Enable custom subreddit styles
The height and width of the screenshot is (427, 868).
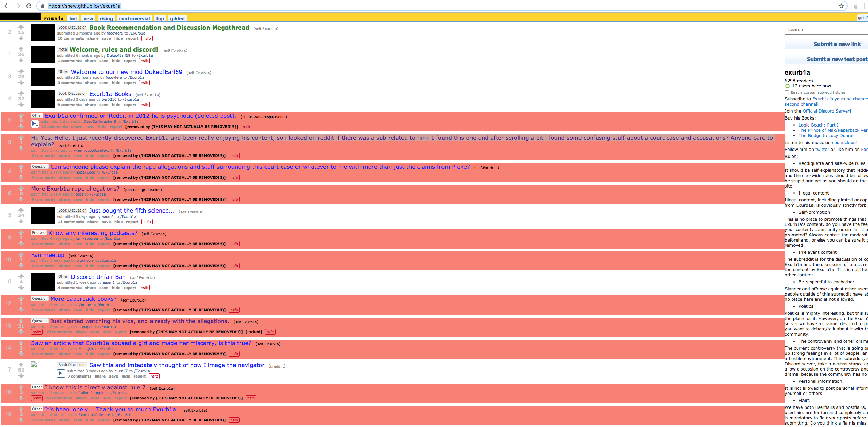point(787,92)
